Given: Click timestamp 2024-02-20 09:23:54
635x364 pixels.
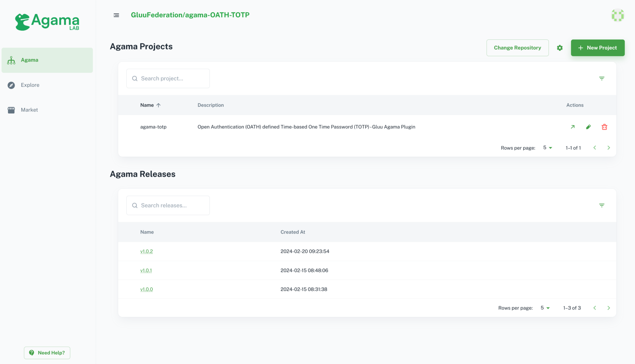Looking at the screenshot, I should click(305, 251).
